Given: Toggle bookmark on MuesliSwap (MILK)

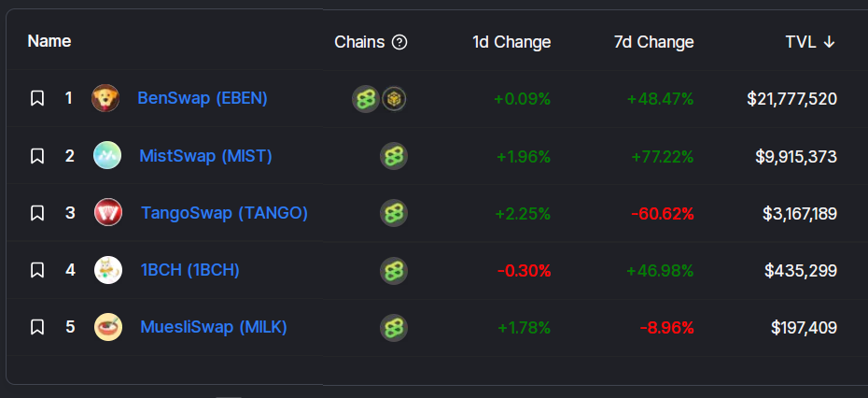Looking at the screenshot, I should pos(37,327).
